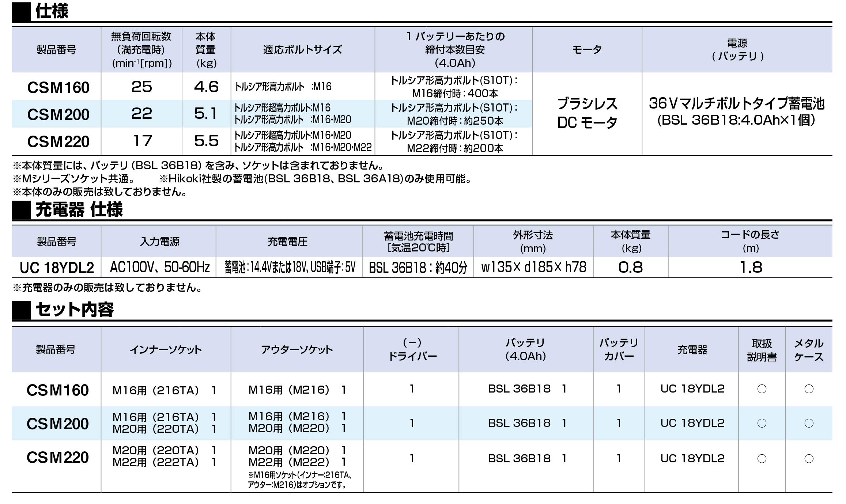
Task: Click 取扱説明書 circle in CSM220 row
Action: click(x=762, y=459)
